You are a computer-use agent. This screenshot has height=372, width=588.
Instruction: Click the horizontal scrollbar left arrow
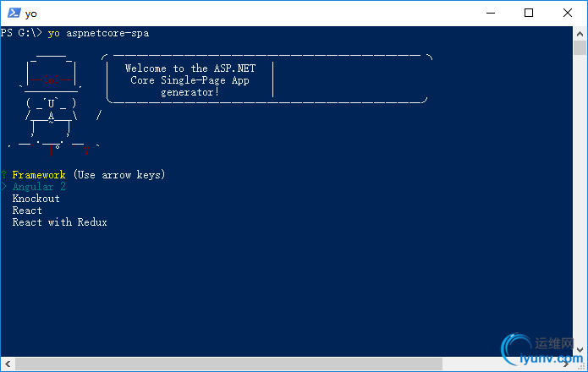tap(8, 364)
